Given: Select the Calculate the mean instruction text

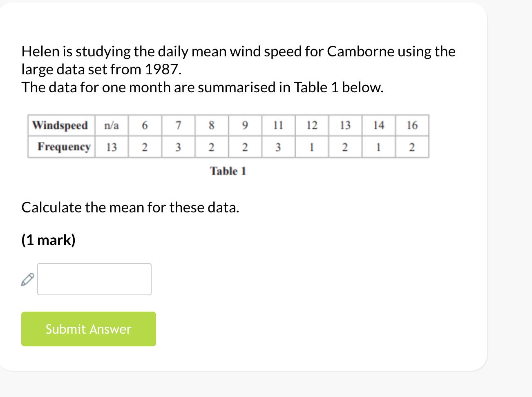Looking at the screenshot, I should [x=131, y=207].
